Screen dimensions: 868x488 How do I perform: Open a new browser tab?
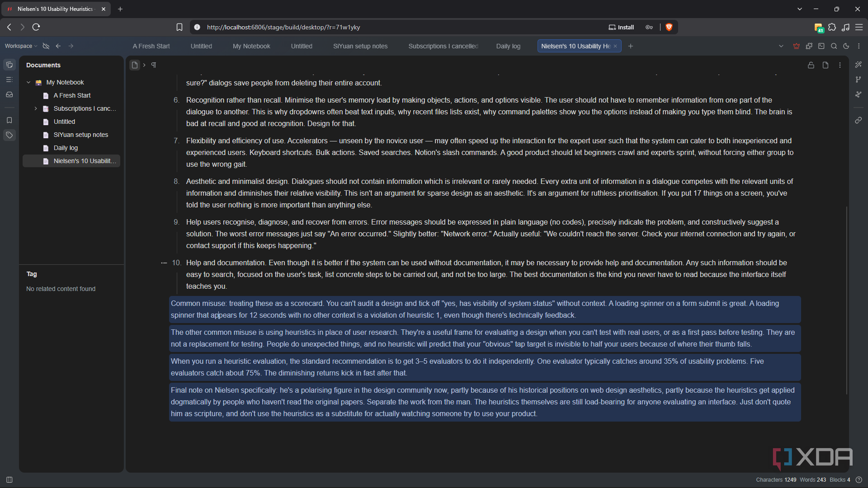pos(120,9)
